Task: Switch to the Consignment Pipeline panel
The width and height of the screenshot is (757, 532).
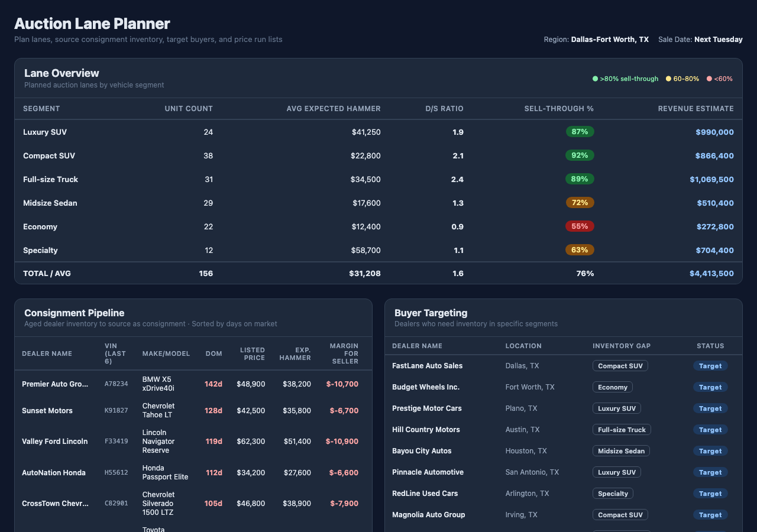Action: click(75, 313)
